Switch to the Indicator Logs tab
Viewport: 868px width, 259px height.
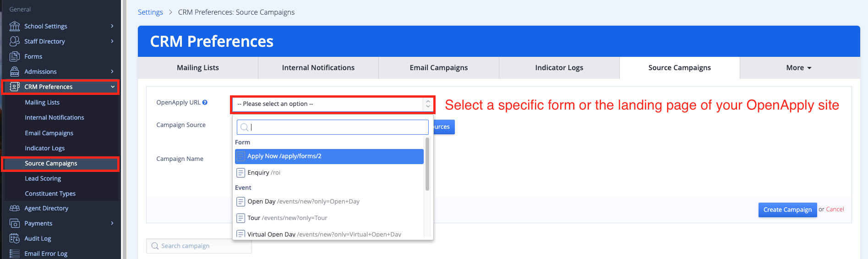(559, 68)
